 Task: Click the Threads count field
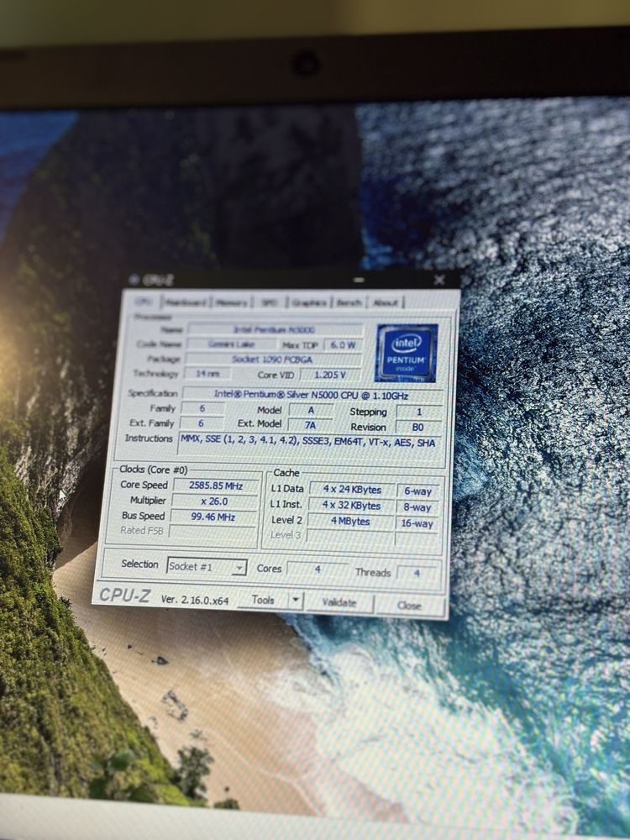click(x=417, y=573)
